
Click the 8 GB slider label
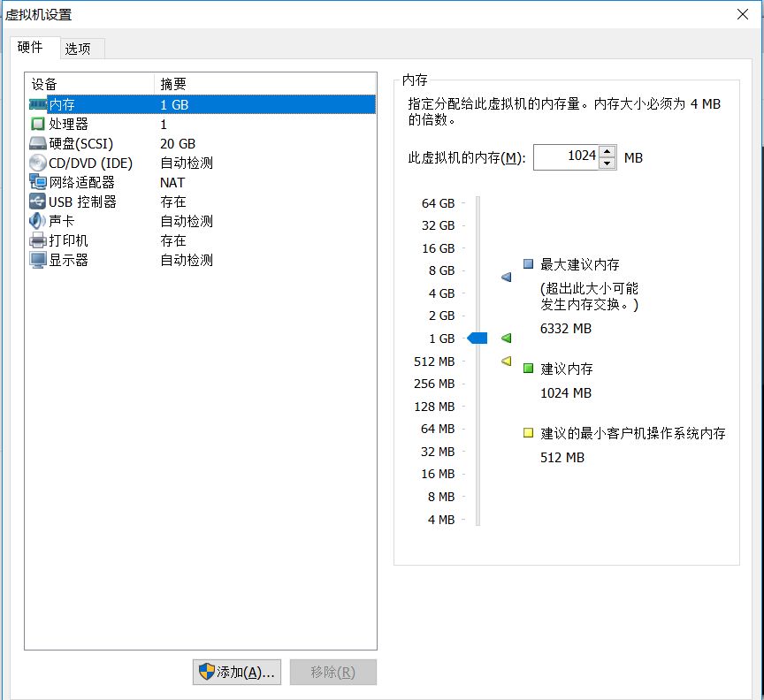point(441,270)
